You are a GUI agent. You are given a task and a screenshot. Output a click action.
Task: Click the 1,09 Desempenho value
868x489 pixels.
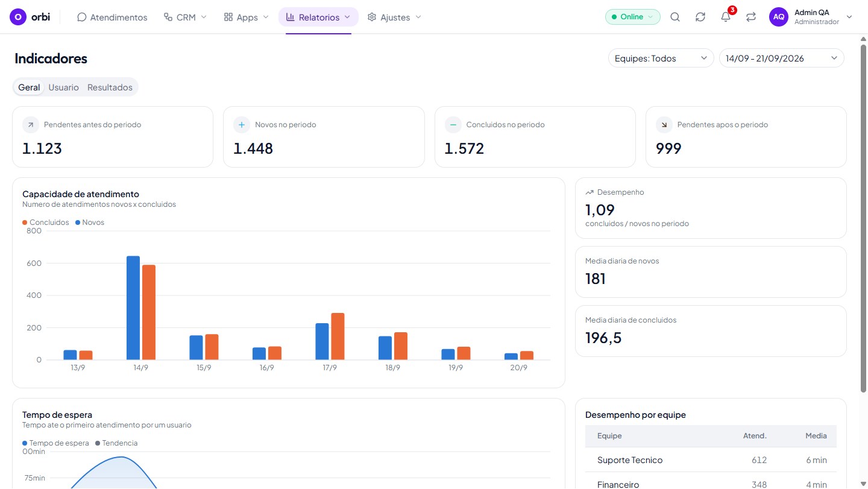point(600,210)
